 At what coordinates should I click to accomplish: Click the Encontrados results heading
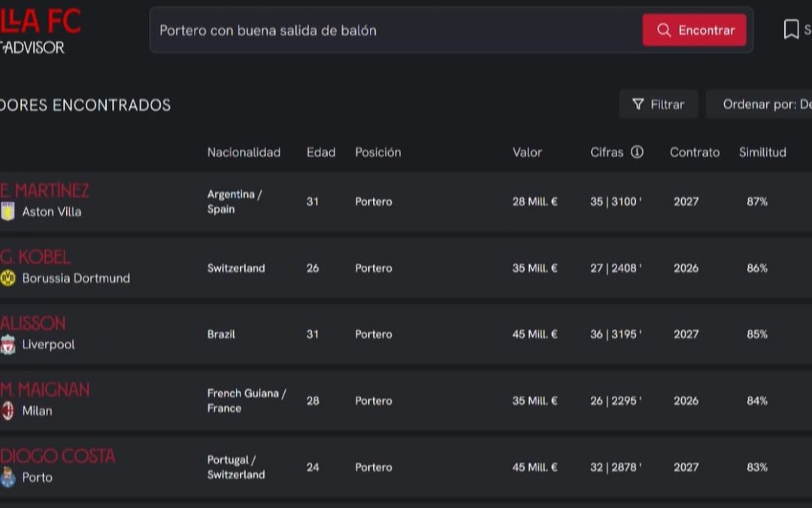tap(86, 105)
